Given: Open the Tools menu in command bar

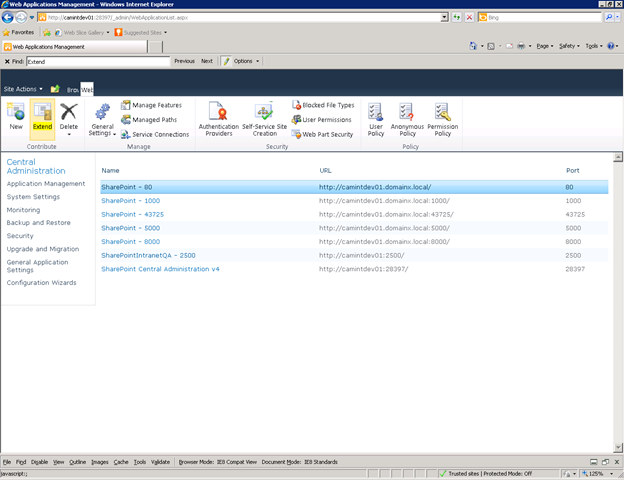Looking at the screenshot, I should (594, 46).
